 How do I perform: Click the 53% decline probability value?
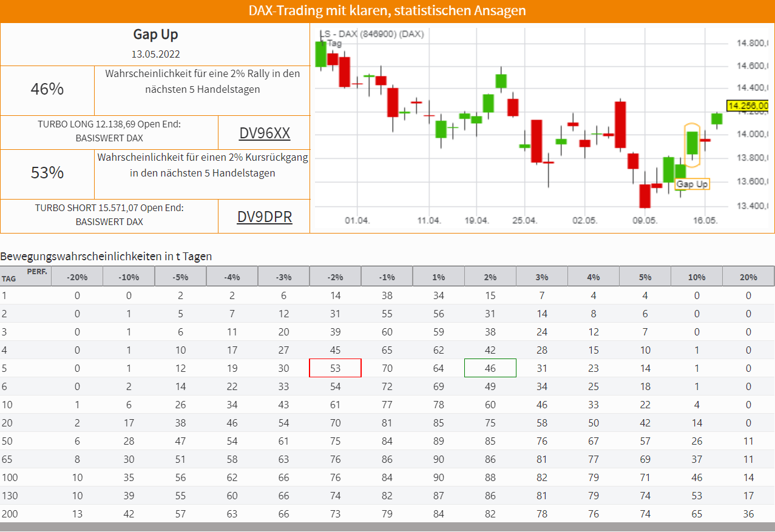pyautogui.click(x=47, y=173)
